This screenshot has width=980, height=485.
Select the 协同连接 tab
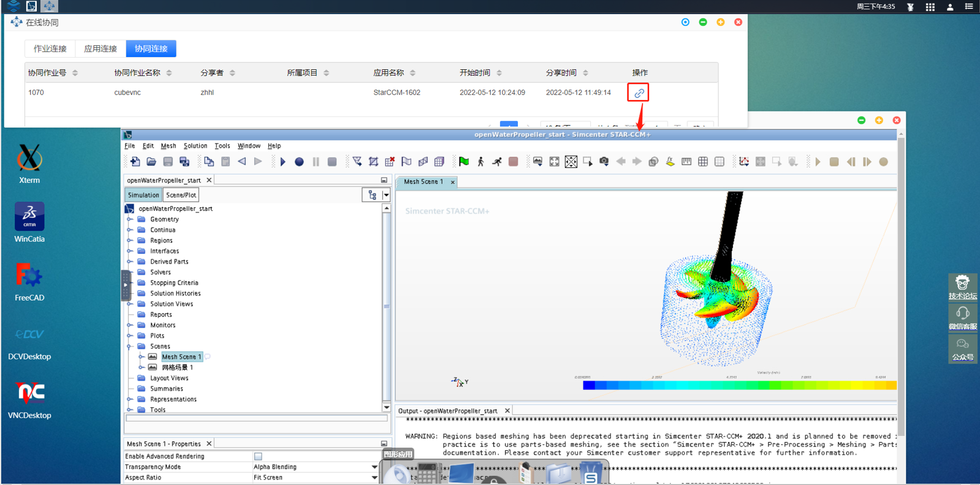151,48
